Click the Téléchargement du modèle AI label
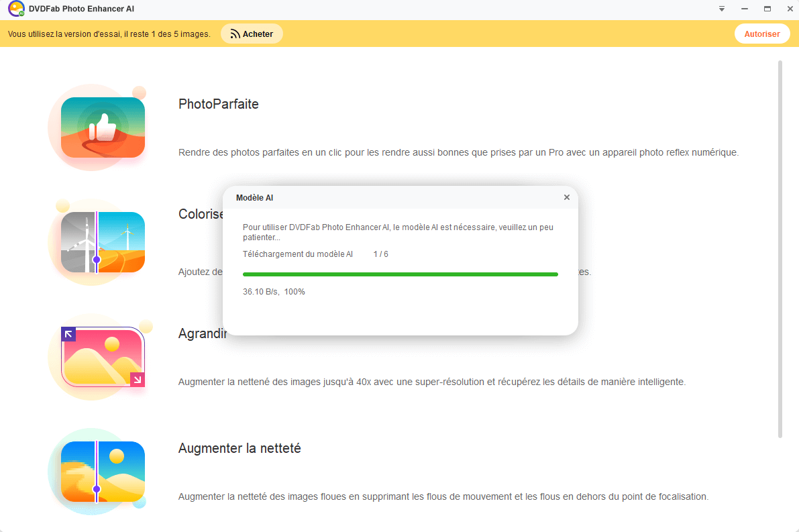 click(x=298, y=254)
